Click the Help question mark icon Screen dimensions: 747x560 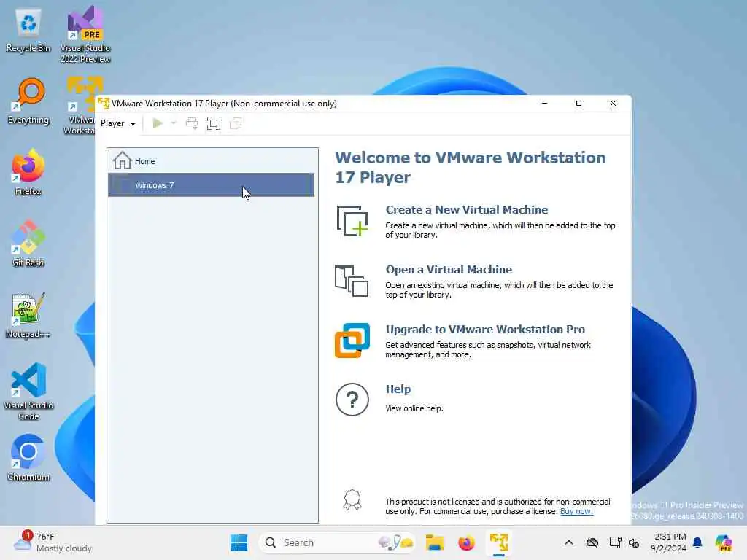pos(352,400)
